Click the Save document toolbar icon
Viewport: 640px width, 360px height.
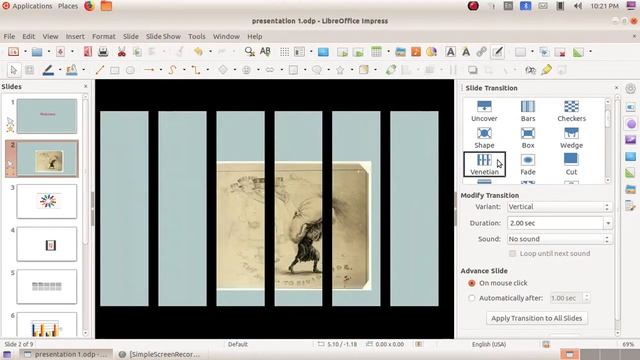pos(60,52)
